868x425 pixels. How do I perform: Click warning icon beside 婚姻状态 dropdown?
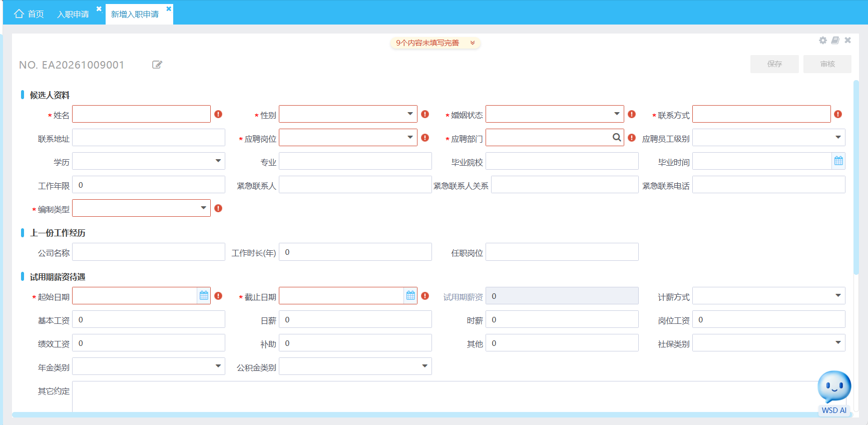(x=632, y=114)
